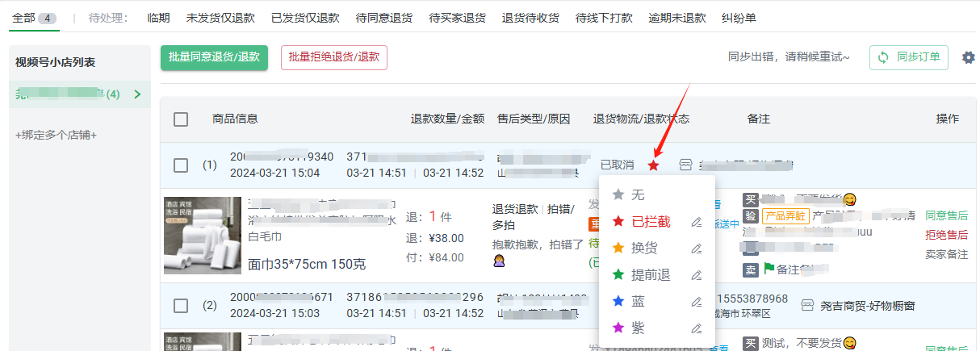Viewport: 980px width, 351px height.
Task: Click the red star marker on order 1
Action: pos(653,165)
